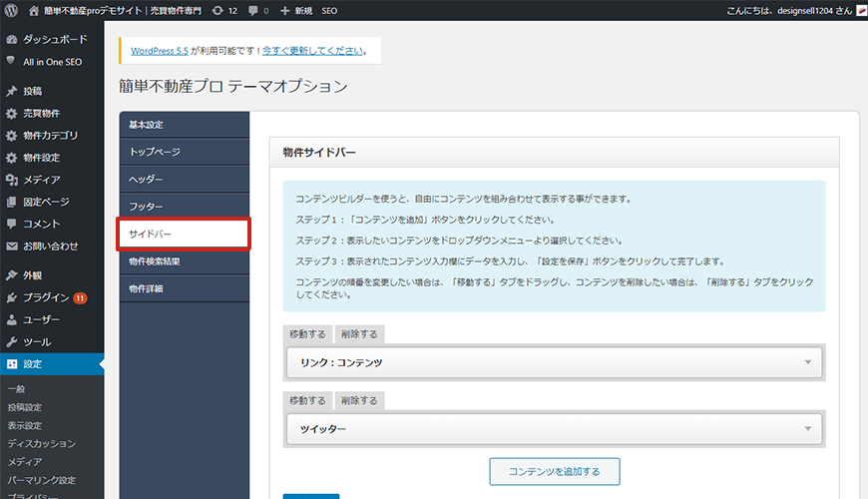This screenshot has width=868, height=499.
Task: Open the ユーザー menu
Action: coord(41,319)
